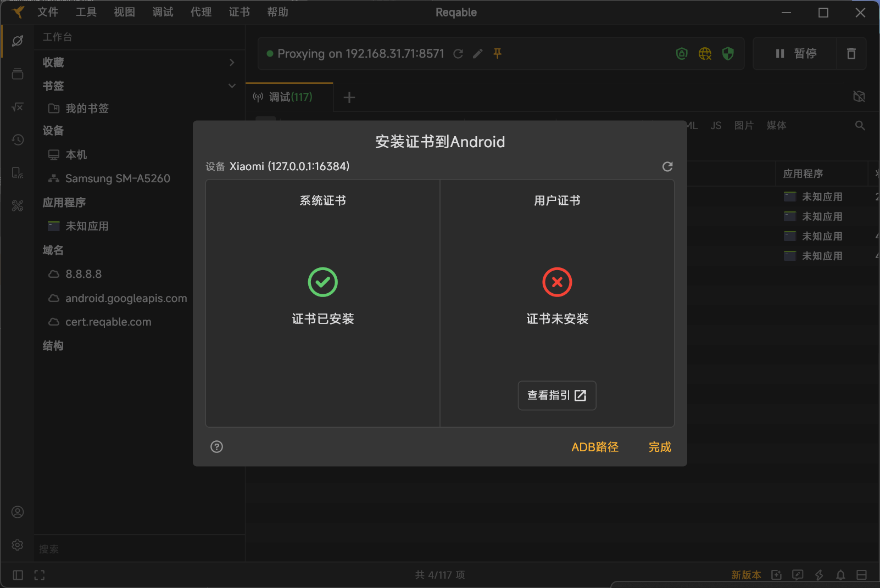This screenshot has height=588, width=880.
Task: Open the 调试 menu
Action: [163, 12]
